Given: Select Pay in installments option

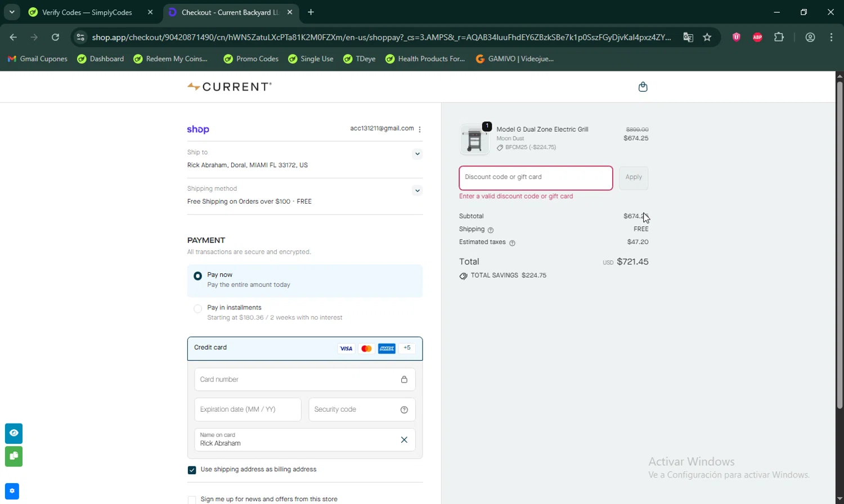Looking at the screenshot, I should tap(304, 313).
